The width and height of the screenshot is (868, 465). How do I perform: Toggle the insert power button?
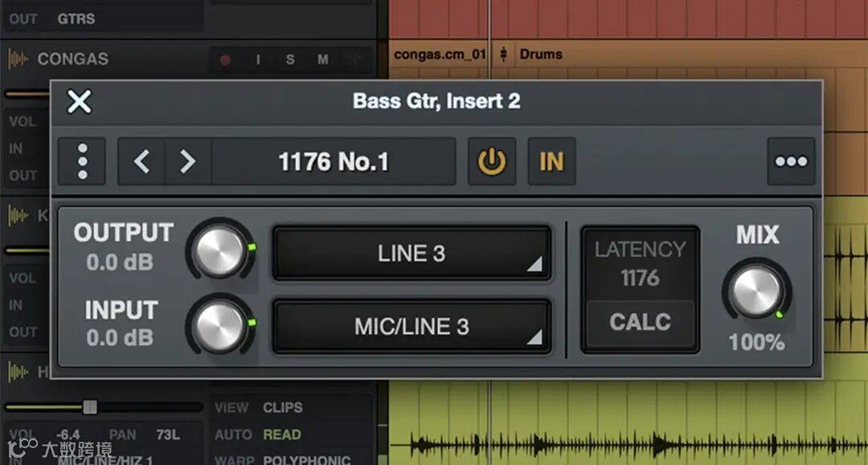tap(492, 161)
